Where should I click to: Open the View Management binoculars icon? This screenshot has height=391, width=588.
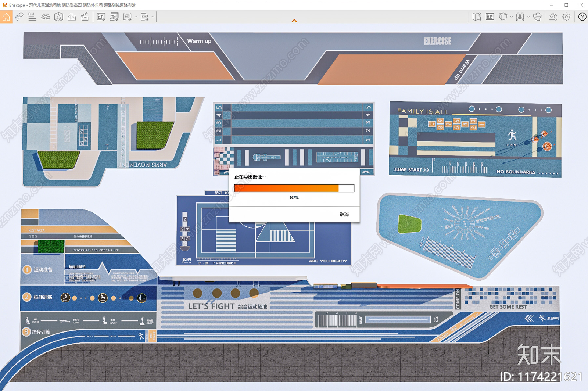(46, 17)
